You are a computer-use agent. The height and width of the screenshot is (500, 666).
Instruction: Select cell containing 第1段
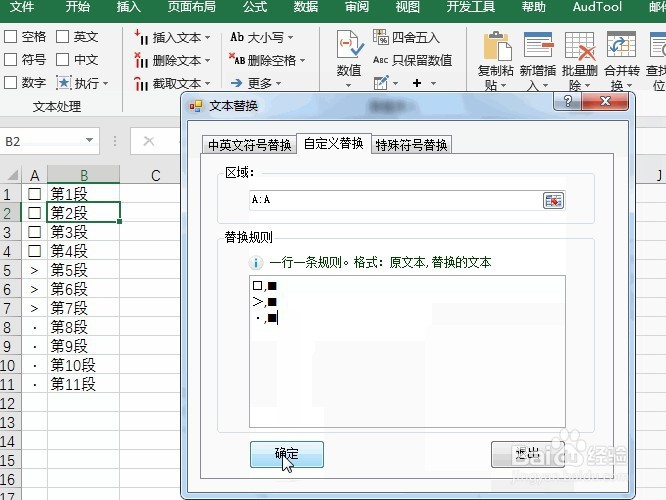pyautogui.click(x=83, y=194)
